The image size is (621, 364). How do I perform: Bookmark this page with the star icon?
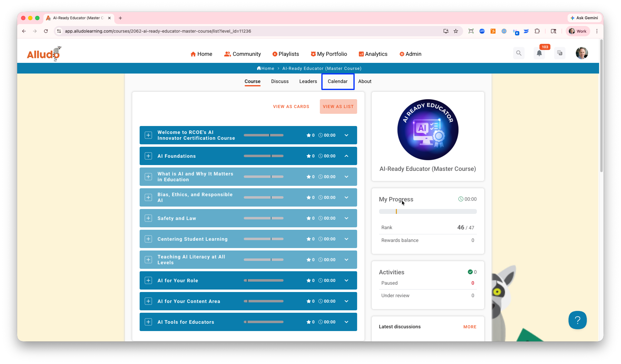point(456,31)
